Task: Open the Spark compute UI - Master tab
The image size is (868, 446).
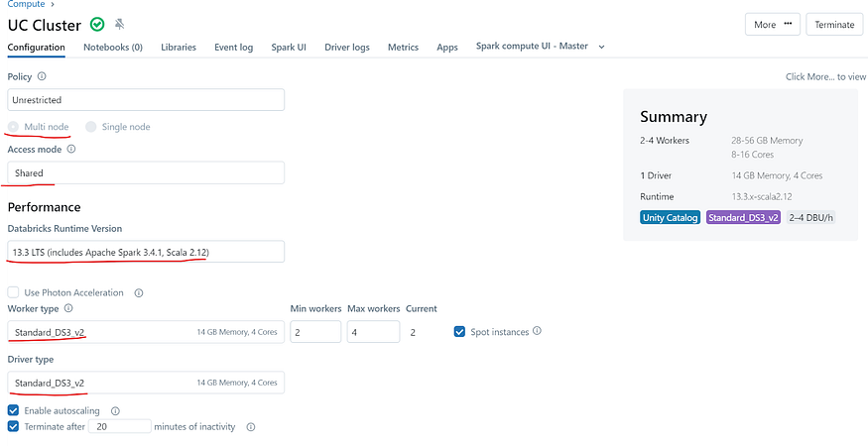Action: click(x=532, y=46)
